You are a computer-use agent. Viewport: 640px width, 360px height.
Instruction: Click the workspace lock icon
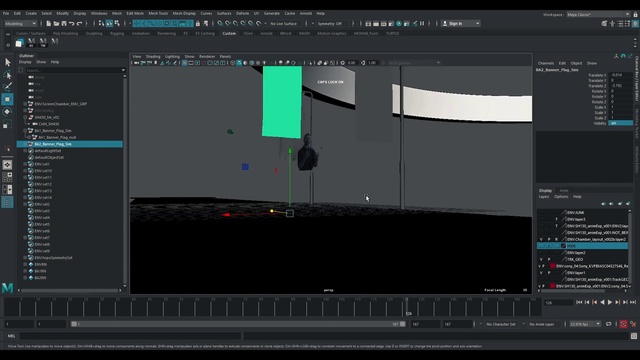pos(635,14)
